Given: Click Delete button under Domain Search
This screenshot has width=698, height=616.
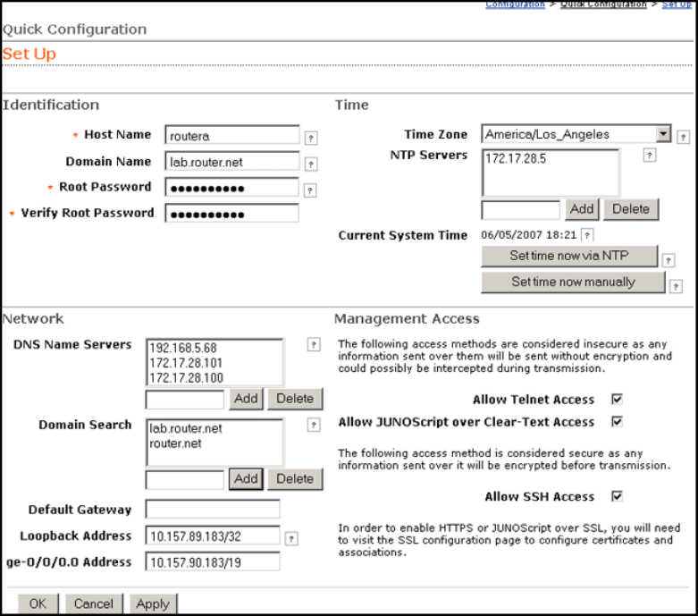Looking at the screenshot, I should (x=295, y=479).
